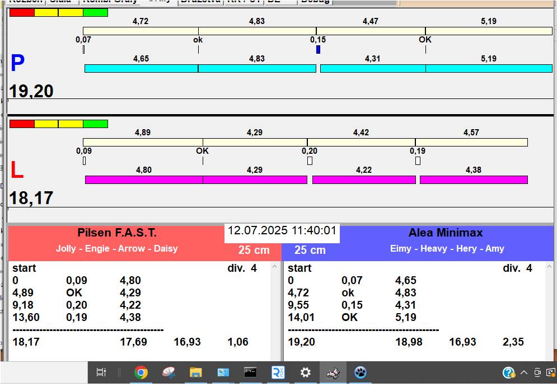Expand the hidden system tray icons chevron
Screen dimensions: 557x392
coord(524,372)
